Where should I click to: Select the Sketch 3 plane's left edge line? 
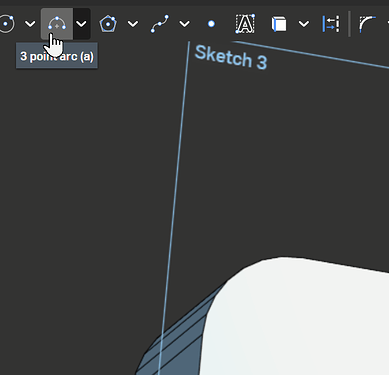coord(173,207)
